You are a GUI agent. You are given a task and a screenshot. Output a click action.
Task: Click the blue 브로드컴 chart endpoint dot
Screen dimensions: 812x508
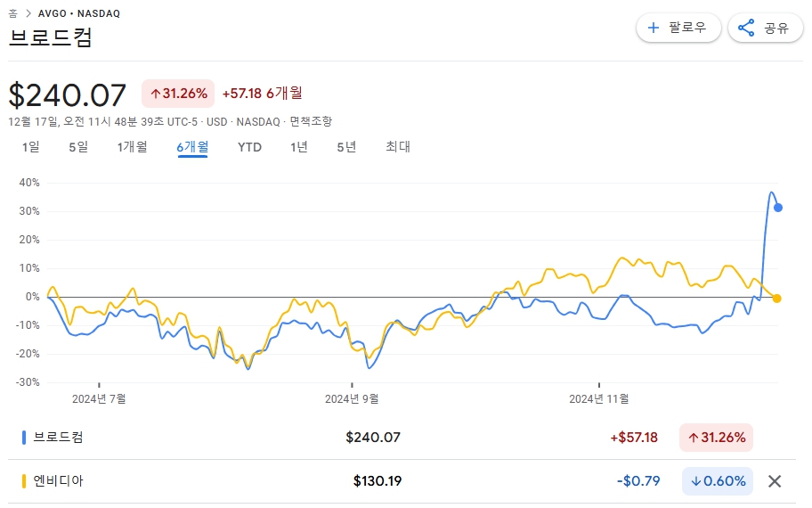point(778,208)
